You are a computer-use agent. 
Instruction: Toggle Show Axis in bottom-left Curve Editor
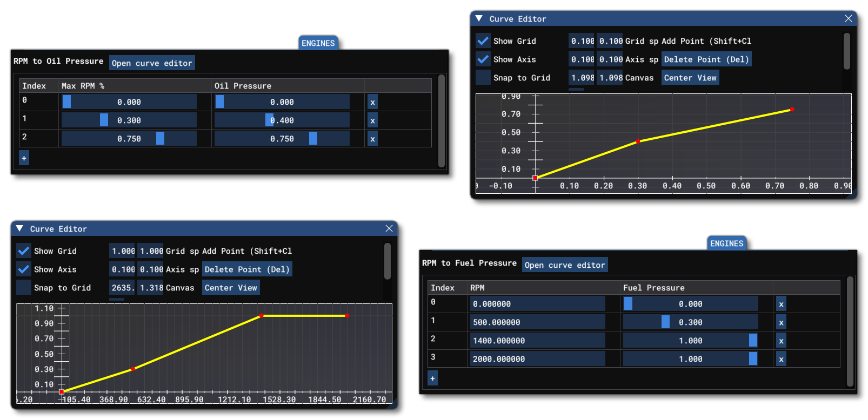[x=24, y=269]
